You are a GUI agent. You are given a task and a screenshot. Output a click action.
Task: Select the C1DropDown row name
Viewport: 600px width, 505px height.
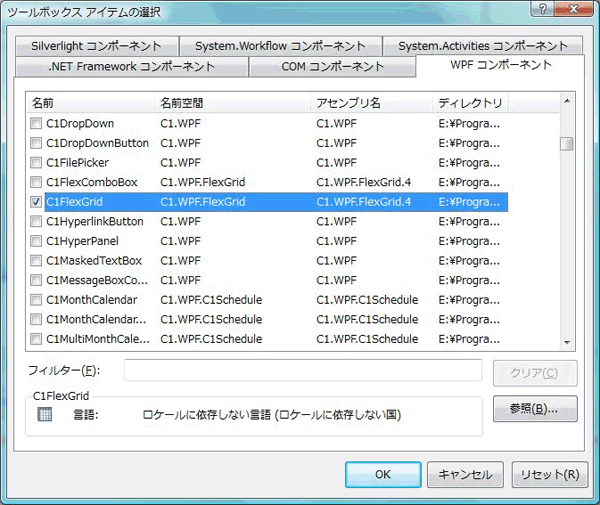point(80,124)
